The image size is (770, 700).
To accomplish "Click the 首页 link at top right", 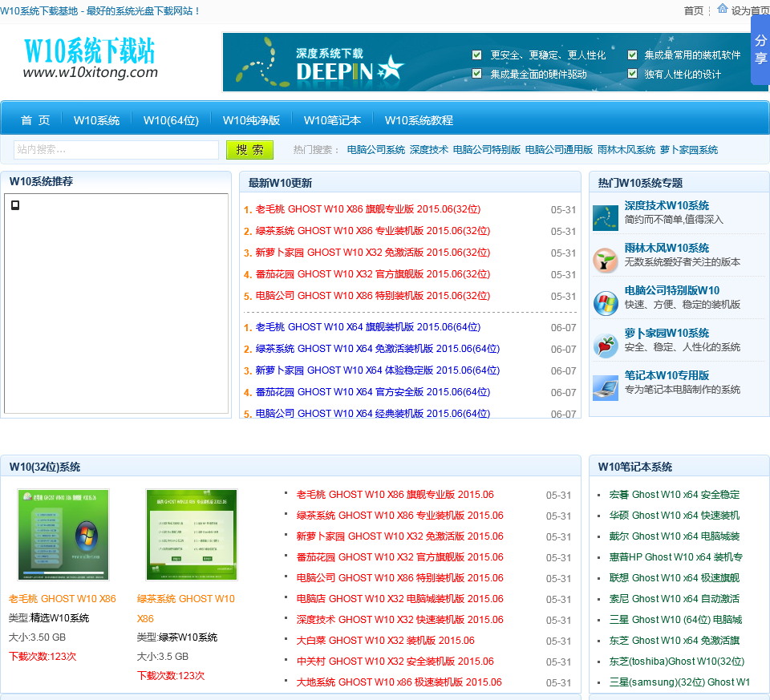I will pyautogui.click(x=693, y=10).
